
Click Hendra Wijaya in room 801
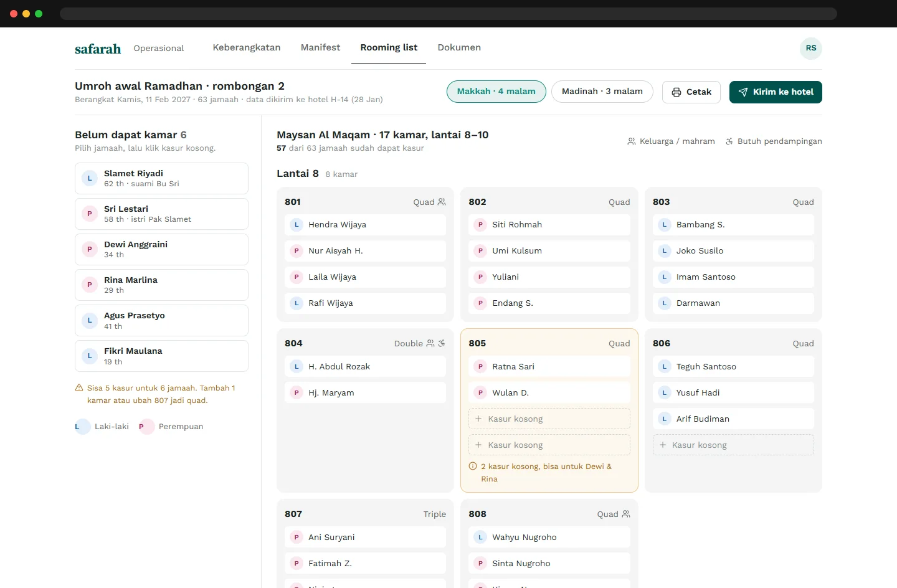pos(365,225)
